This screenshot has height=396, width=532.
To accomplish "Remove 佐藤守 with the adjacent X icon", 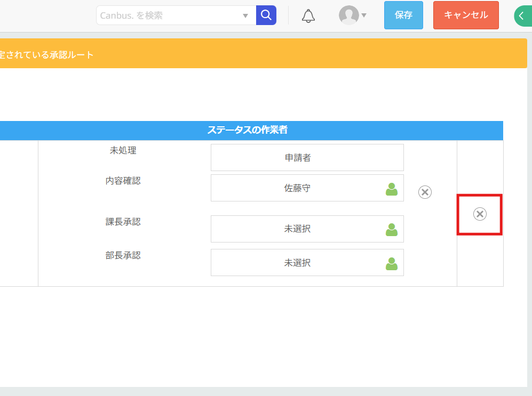I will [x=425, y=192].
